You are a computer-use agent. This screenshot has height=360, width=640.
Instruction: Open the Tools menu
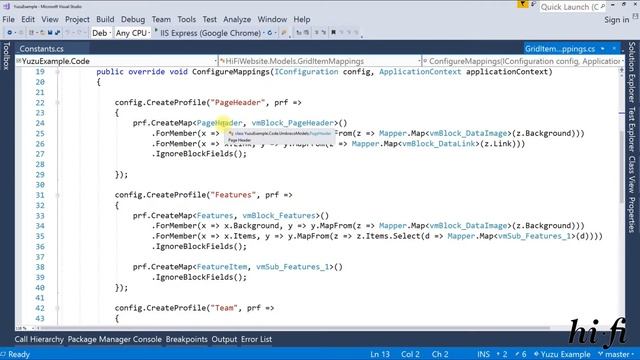pyautogui.click(x=187, y=19)
